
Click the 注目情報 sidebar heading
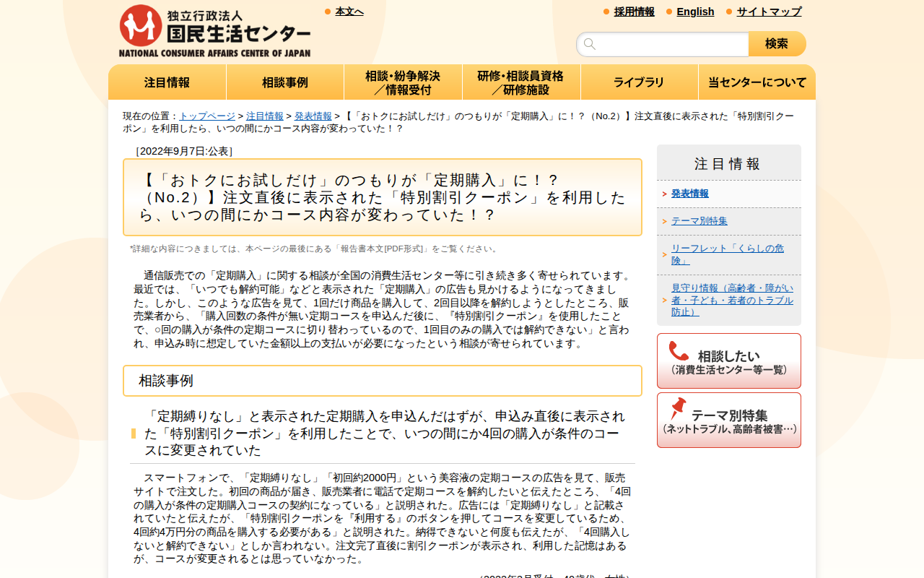728,164
